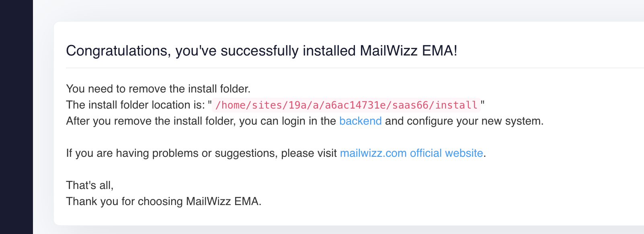
Task: Click "and configure your new system" text
Action: 464,121
